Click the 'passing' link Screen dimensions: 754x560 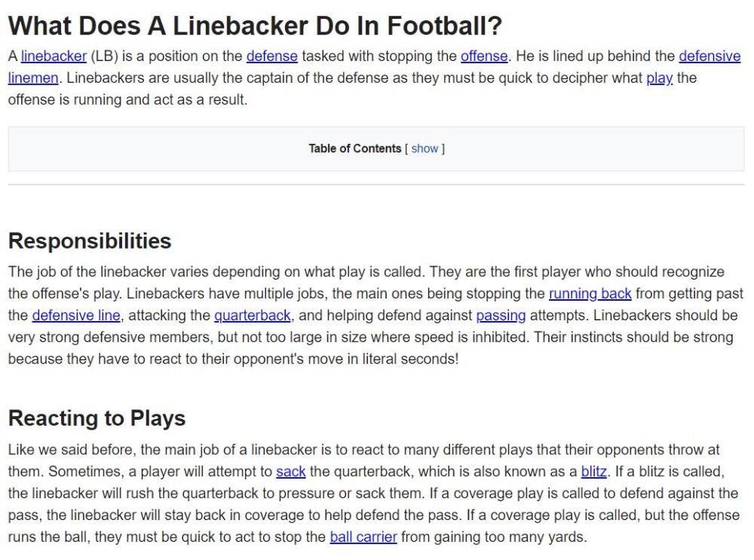point(501,315)
